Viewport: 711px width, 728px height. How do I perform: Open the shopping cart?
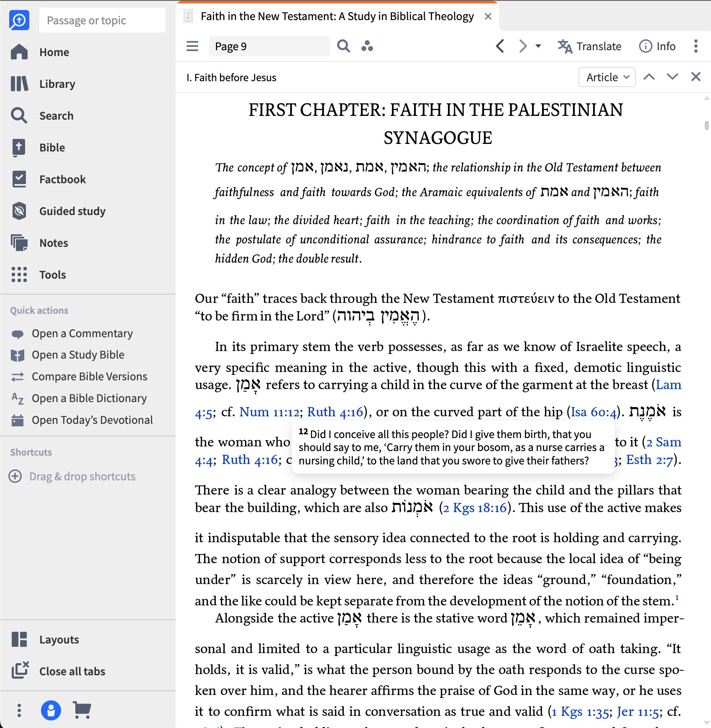click(81, 710)
